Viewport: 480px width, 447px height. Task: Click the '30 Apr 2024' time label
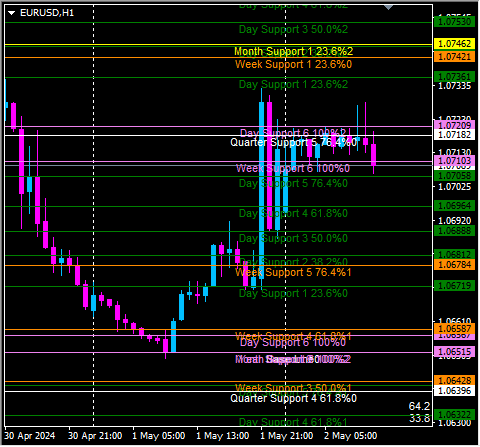30,436
